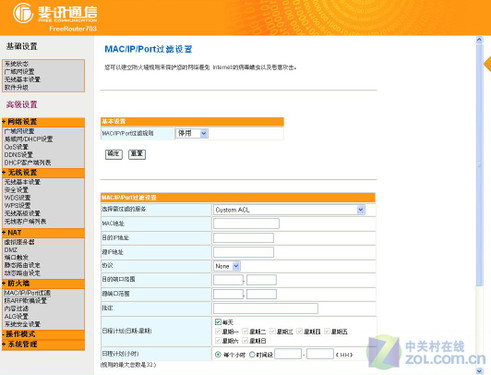
Task: Open WPS设置 in sidebar
Action: pos(17,205)
